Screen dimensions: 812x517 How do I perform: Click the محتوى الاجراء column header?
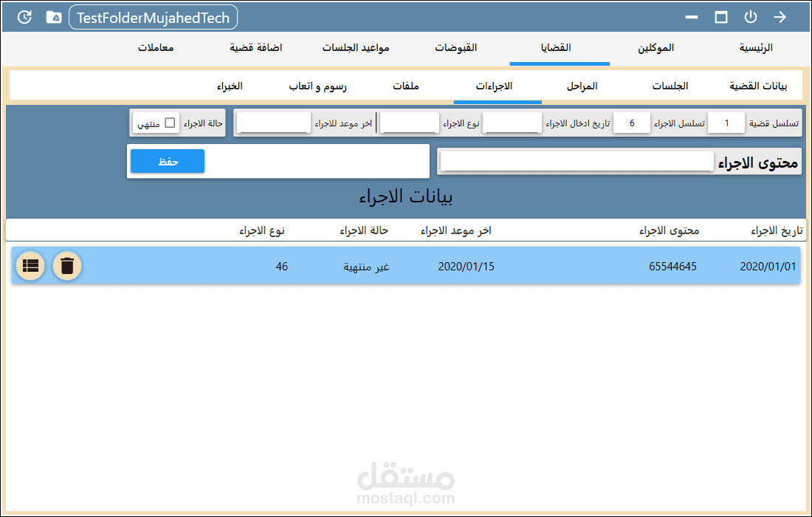[669, 230]
